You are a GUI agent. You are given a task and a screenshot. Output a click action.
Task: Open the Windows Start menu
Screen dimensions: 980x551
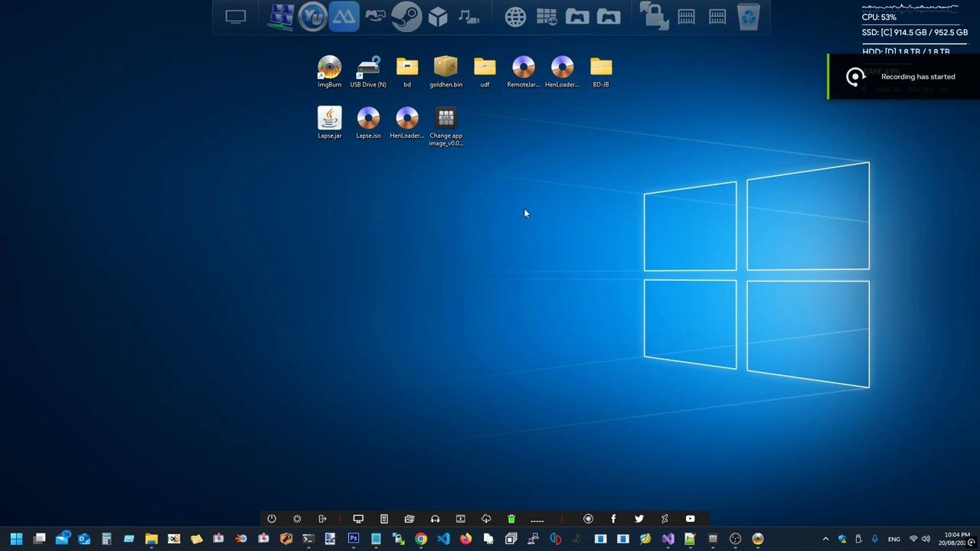click(16, 539)
